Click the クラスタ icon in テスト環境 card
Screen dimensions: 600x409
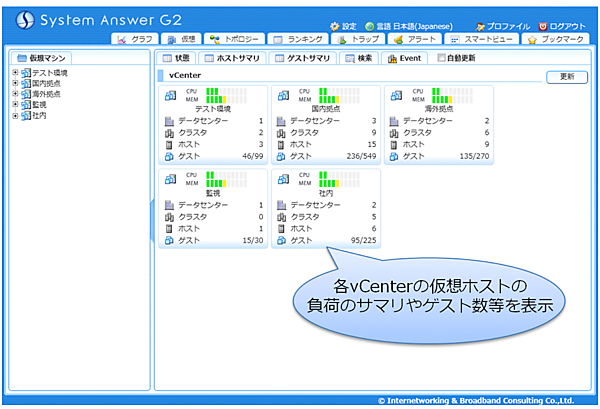170,132
